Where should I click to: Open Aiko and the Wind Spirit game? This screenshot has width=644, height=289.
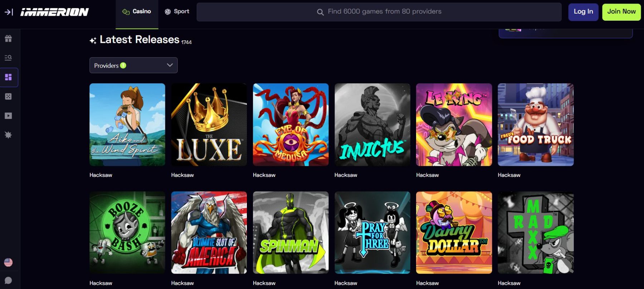tap(127, 125)
